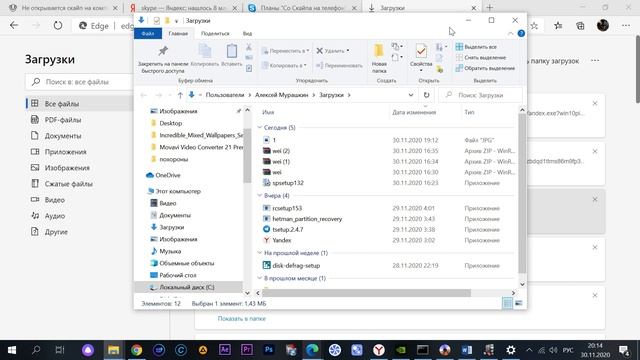
Task: Click Пользователи in address breadcrumb
Action: 224,95
